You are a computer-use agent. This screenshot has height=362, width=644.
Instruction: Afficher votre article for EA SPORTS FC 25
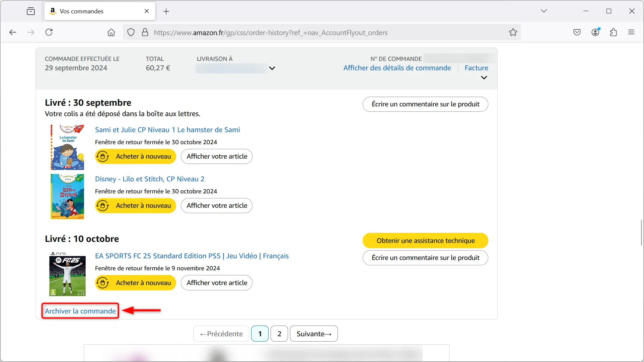pyautogui.click(x=217, y=283)
